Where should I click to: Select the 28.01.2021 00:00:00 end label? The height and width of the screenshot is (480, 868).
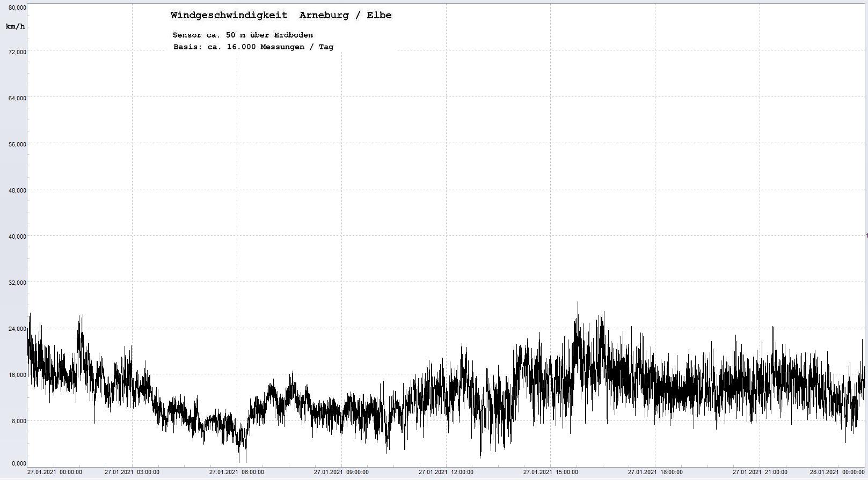837,472
